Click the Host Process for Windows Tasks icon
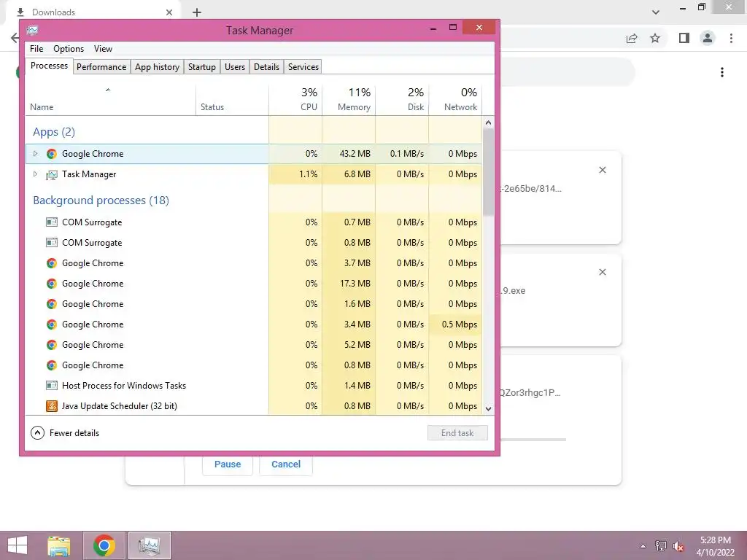This screenshot has width=747, height=560. click(52, 385)
